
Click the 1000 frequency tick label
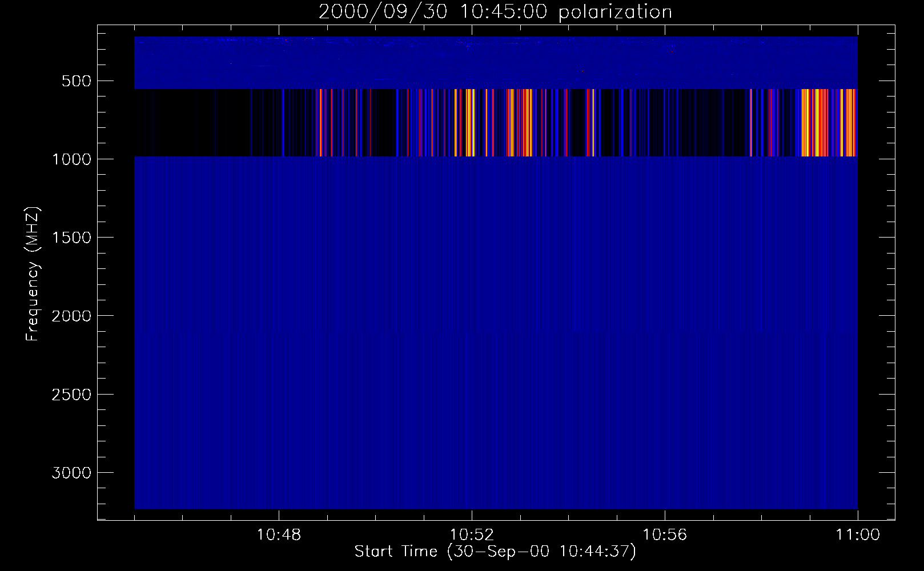[x=71, y=159]
